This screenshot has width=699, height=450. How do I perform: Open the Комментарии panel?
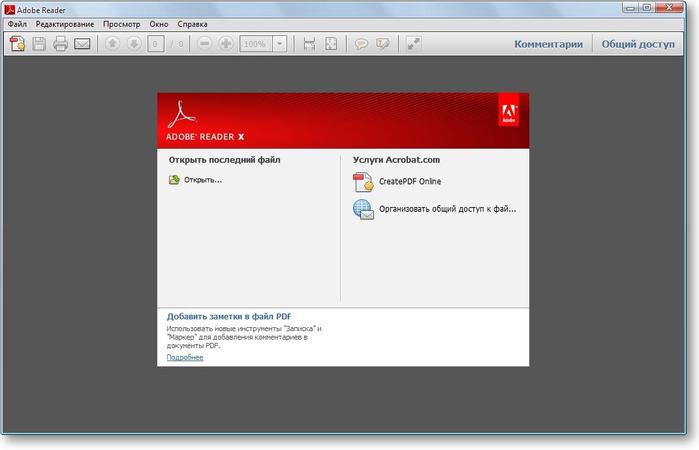click(548, 44)
